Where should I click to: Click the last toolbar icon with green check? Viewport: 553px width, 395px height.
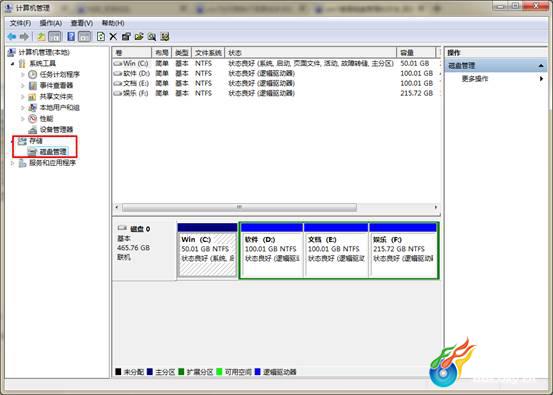pos(165,36)
